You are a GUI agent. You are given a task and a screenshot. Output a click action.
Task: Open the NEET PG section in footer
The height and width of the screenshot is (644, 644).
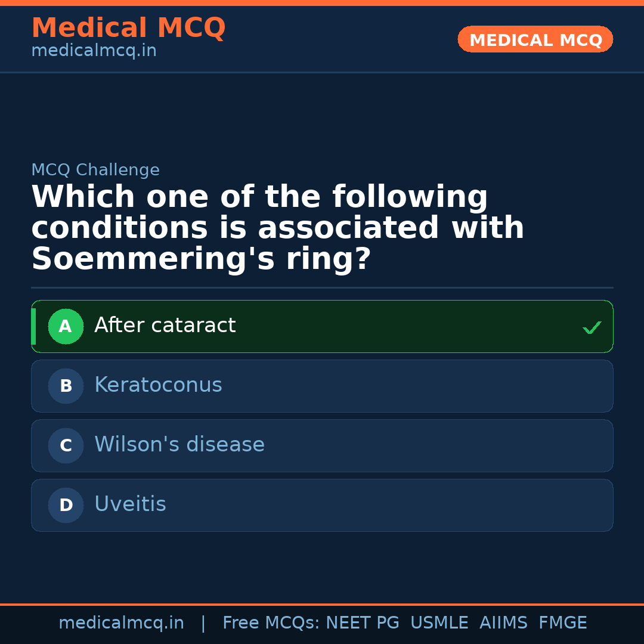point(362,623)
